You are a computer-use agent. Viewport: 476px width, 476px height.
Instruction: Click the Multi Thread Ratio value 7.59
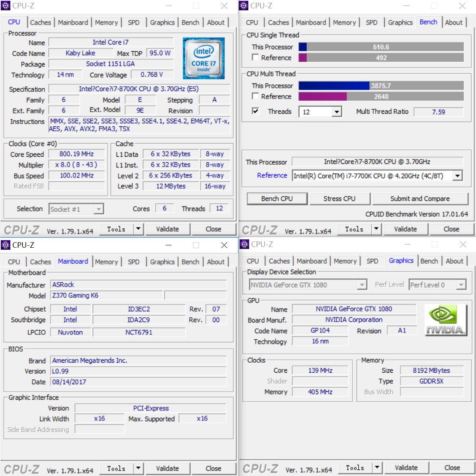coord(438,112)
